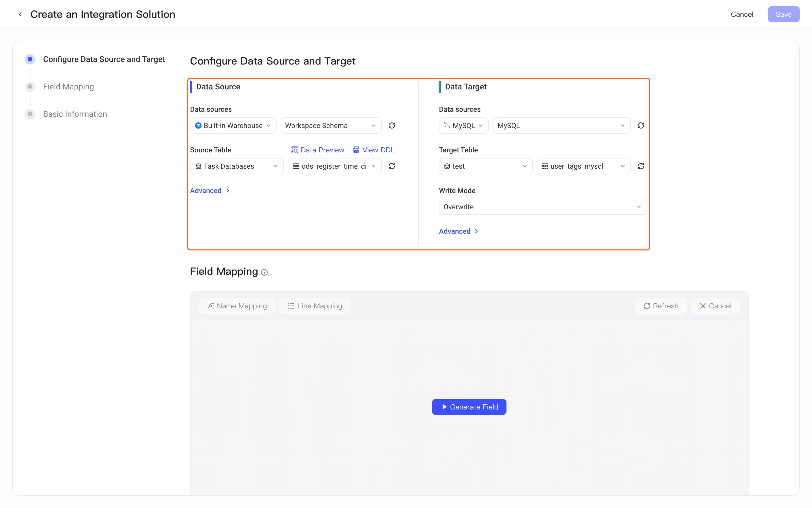Click the Save button

[784, 14]
